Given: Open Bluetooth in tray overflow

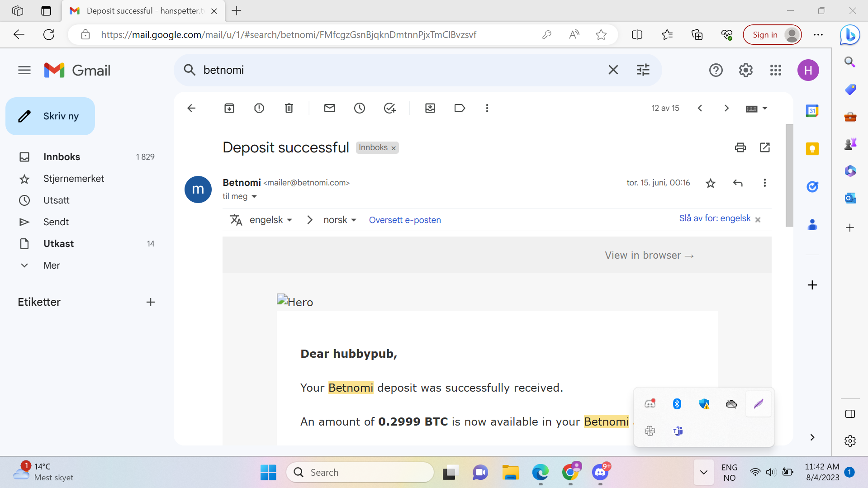Looking at the screenshot, I should (677, 404).
